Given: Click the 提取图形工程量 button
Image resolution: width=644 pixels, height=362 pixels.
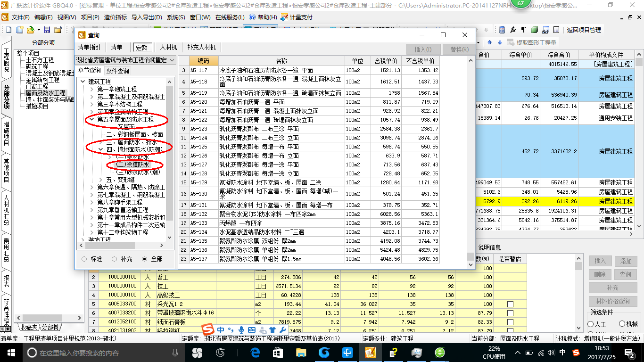Looking at the screenshot, I should coord(532,42).
